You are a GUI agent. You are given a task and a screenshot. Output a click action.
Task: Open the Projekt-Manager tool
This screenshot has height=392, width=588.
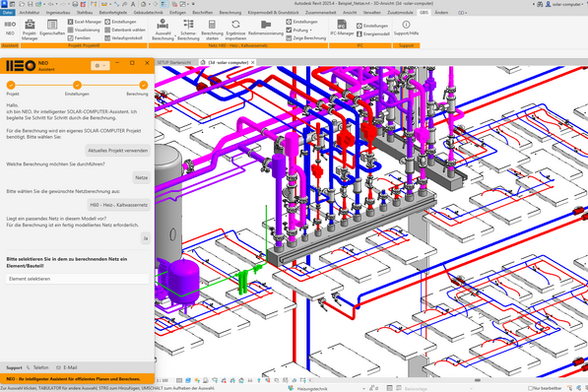pyautogui.click(x=30, y=30)
